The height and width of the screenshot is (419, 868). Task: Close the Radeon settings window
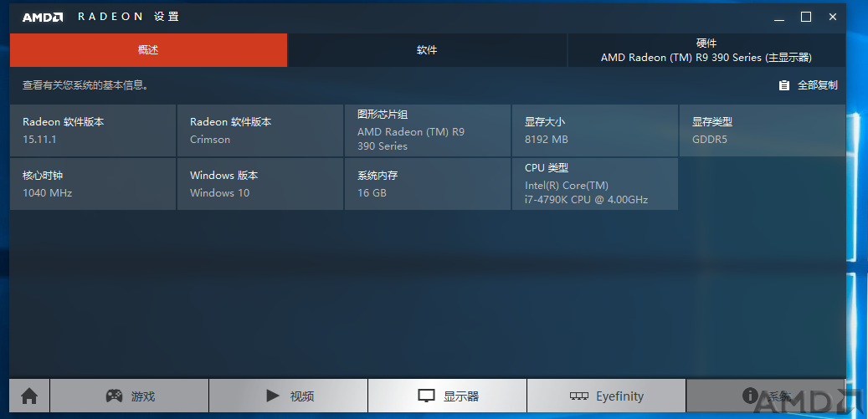tap(833, 17)
